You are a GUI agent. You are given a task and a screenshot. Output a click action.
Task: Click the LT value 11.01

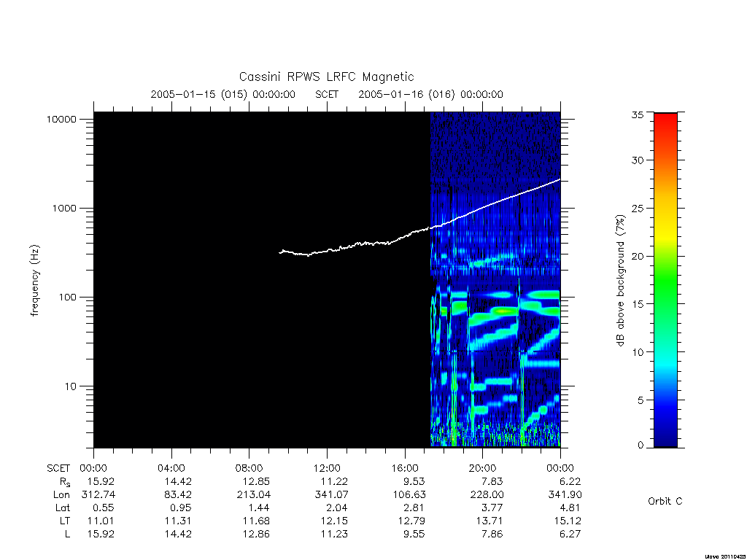[x=101, y=521]
